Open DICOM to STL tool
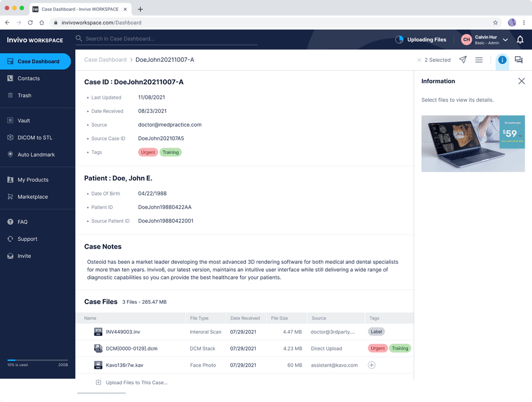Image resolution: width=532 pixels, height=402 pixels. click(35, 137)
